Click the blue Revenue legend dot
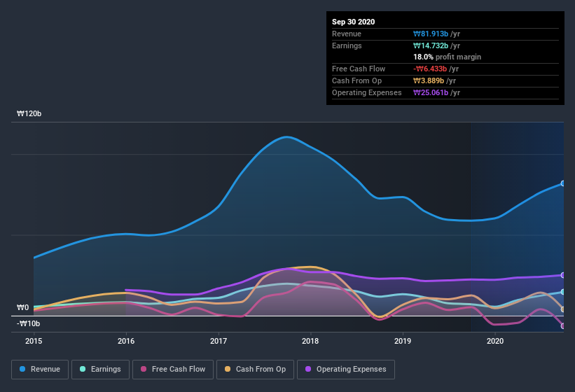This screenshot has height=392, width=575. tap(22, 369)
